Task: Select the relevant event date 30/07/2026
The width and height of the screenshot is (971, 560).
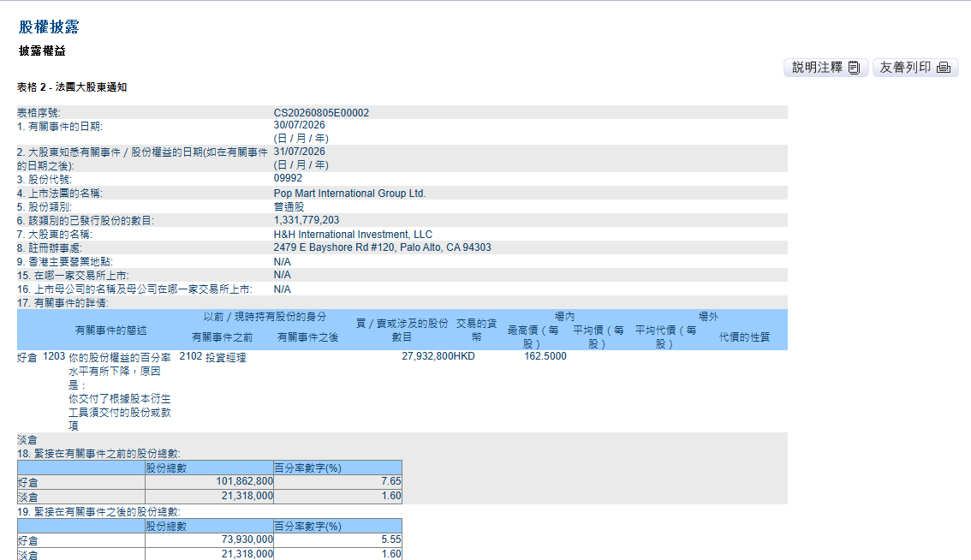Action: 299,125
